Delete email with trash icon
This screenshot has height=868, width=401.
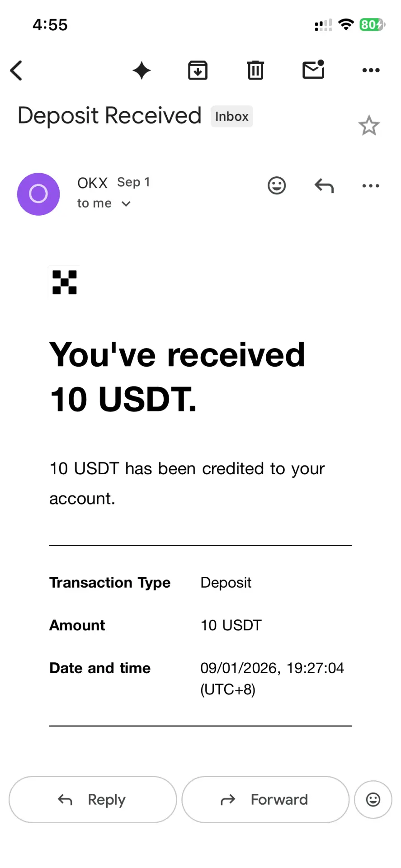(x=255, y=71)
